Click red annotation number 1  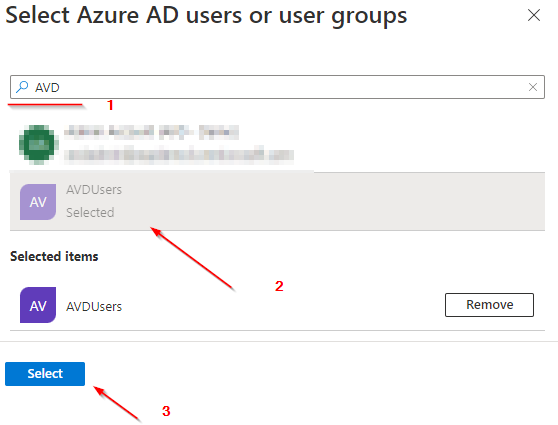point(110,105)
